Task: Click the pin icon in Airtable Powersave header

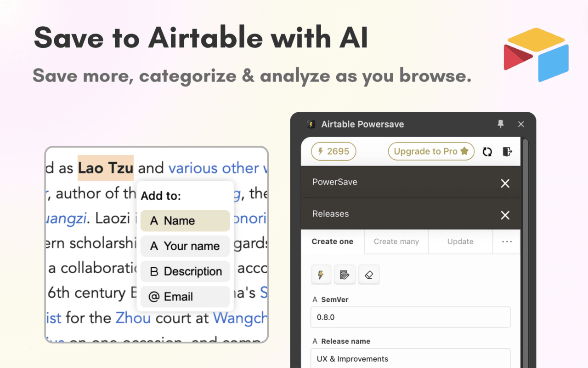Action: point(501,124)
